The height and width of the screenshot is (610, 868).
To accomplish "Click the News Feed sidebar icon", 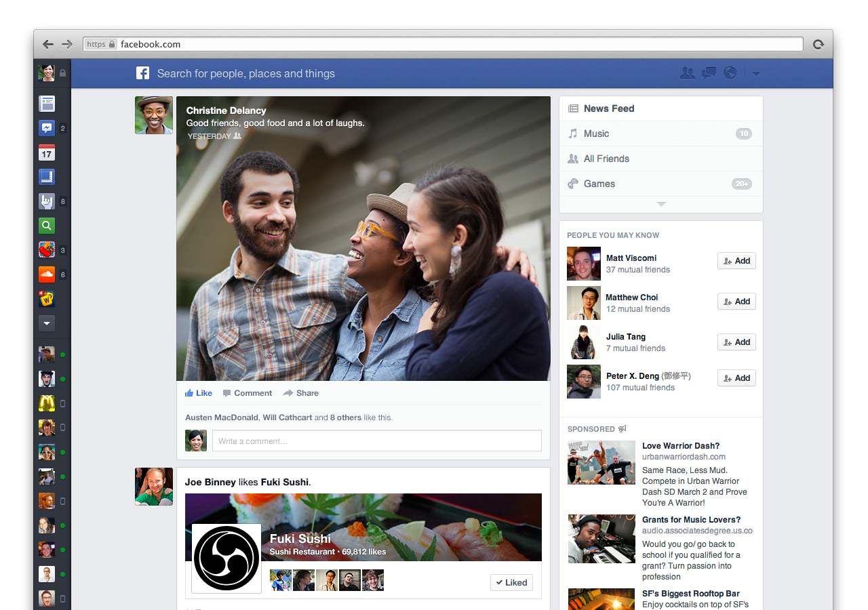I will click(46, 104).
